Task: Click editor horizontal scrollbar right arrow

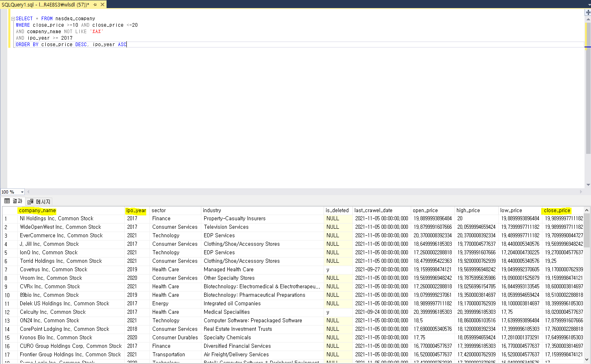Action: tap(581, 192)
